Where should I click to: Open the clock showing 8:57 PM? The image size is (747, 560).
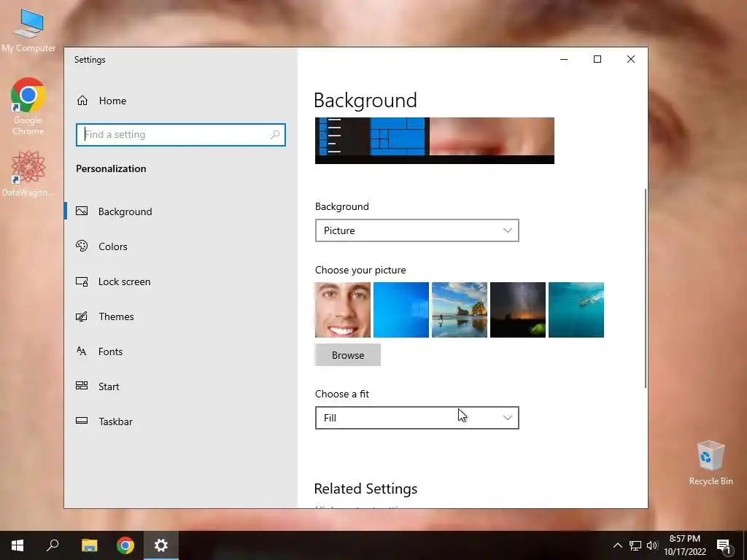click(x=685, y=545)
